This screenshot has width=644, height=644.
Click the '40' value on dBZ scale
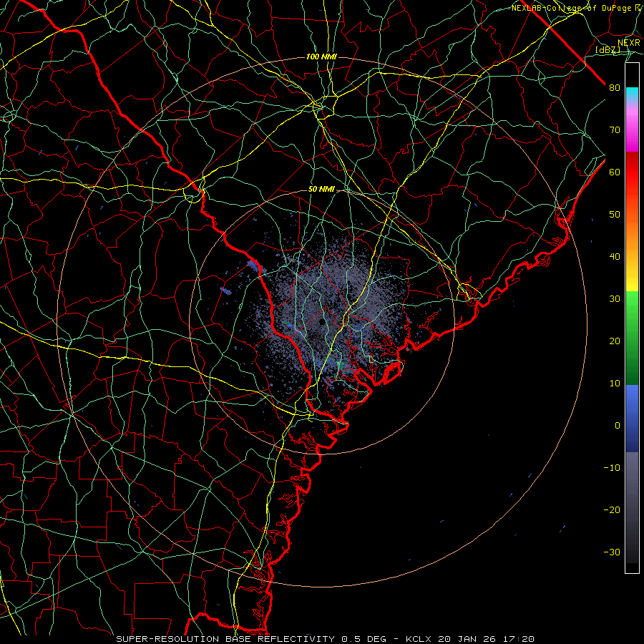tap(615, 257)
